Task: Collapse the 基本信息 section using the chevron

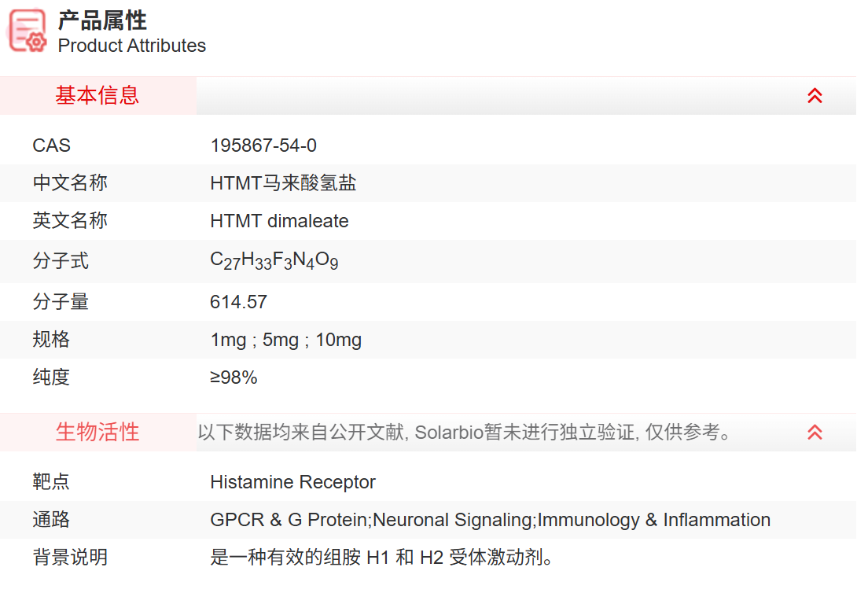Action: pyautogui.click(x=815, y=96)
